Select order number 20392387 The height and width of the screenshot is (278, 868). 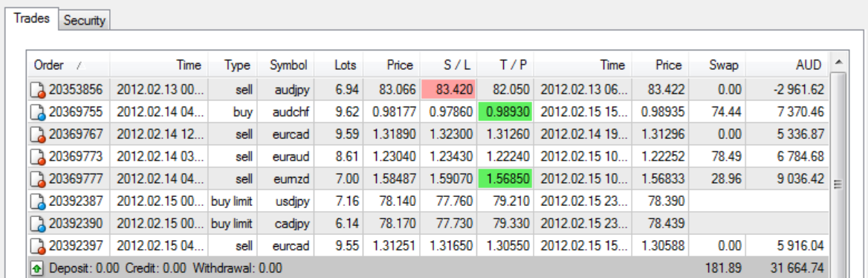[76, 201]
